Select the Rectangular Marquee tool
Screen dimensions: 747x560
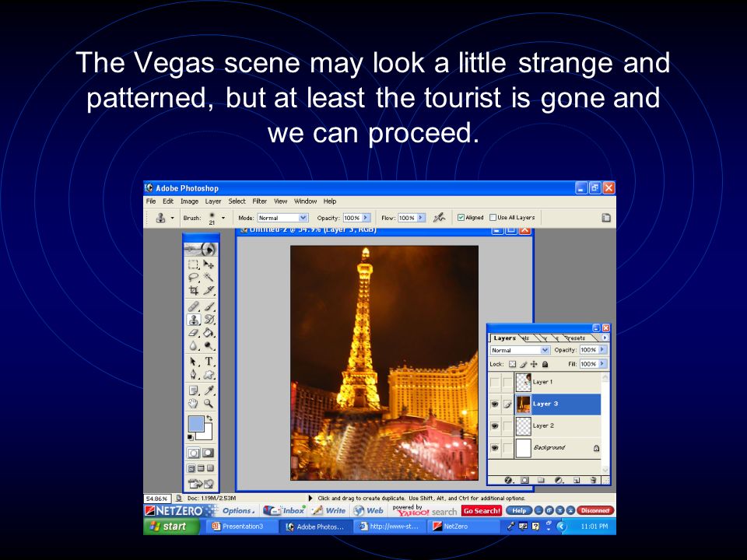point(194,264)
